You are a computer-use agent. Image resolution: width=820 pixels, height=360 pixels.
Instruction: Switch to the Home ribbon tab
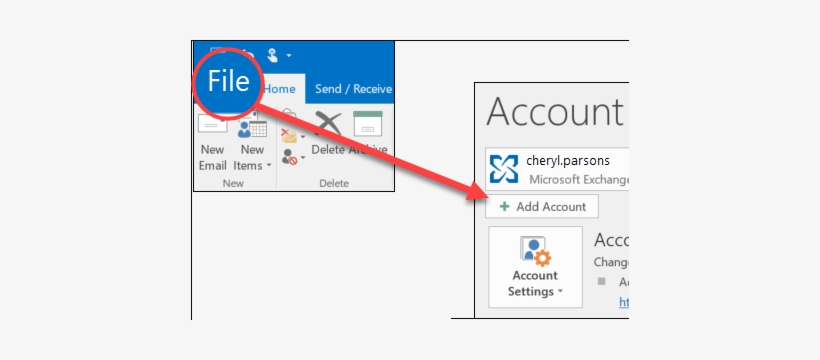click(282, 89)
